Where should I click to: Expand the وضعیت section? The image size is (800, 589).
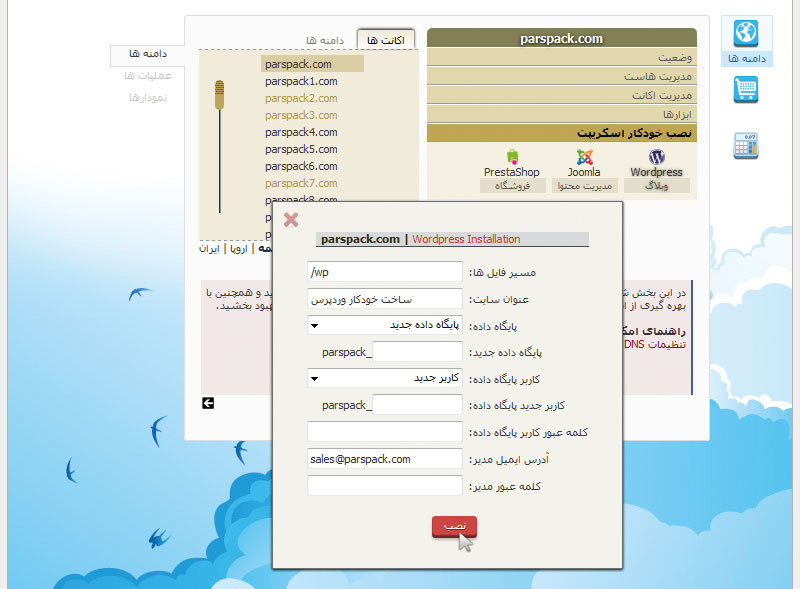click(562, 58)
